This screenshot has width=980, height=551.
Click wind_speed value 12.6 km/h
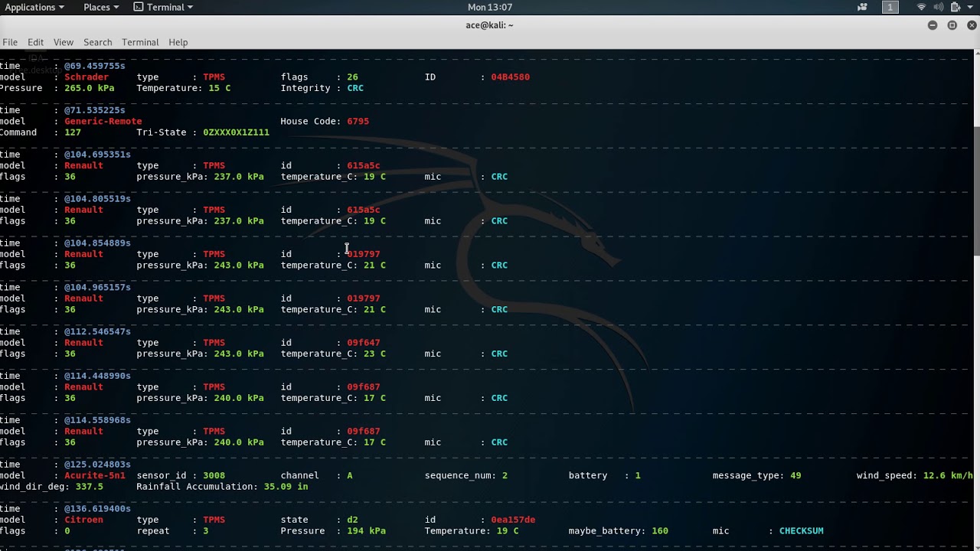click(948, 476)
